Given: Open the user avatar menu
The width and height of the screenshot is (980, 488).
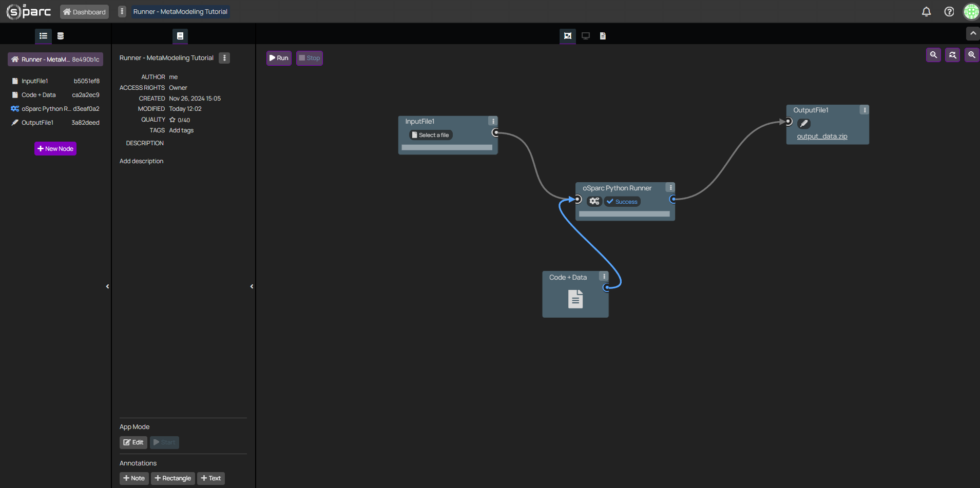Looking at the screenshot, I should (x=971, y=11).
